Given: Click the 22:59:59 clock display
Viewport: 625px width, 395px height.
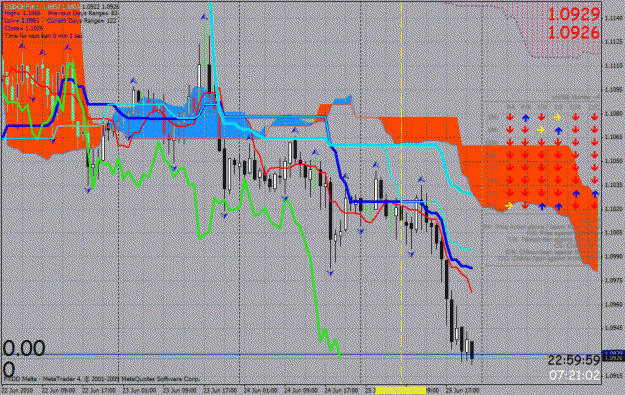Looking at the screenshot, I should click(574, 360).
